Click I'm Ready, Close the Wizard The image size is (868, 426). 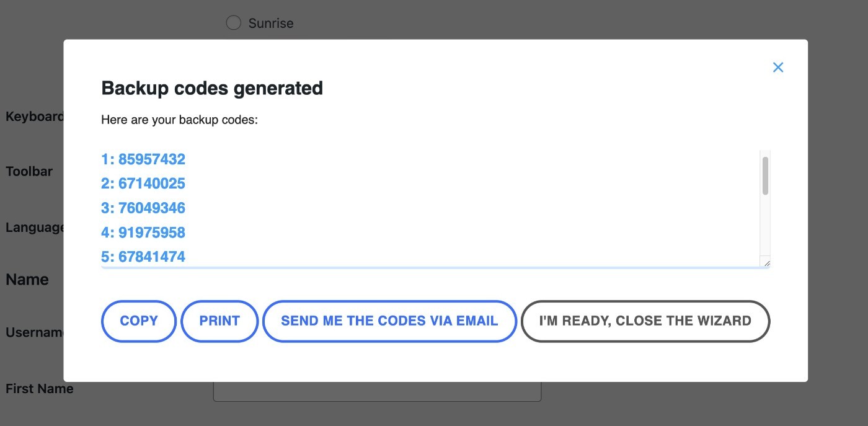coord(645,321)
